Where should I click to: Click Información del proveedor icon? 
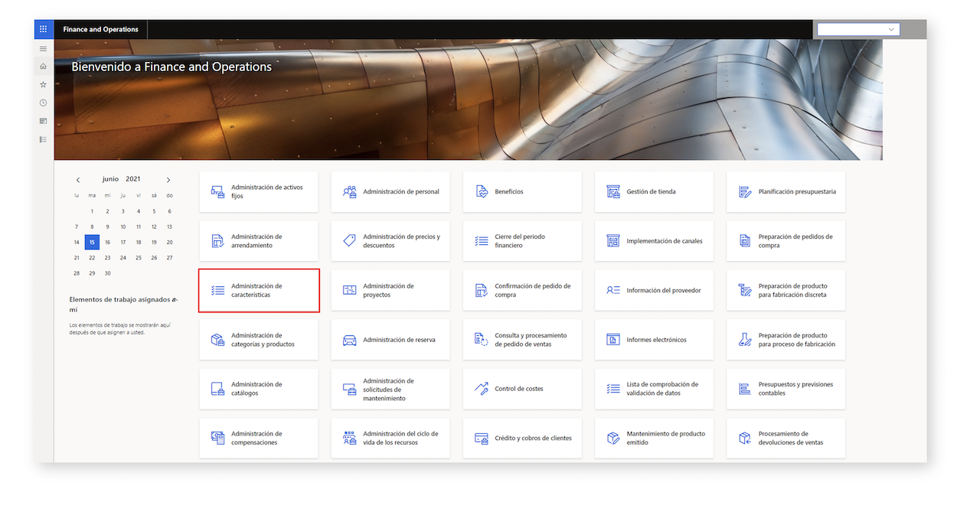(613, 291)
